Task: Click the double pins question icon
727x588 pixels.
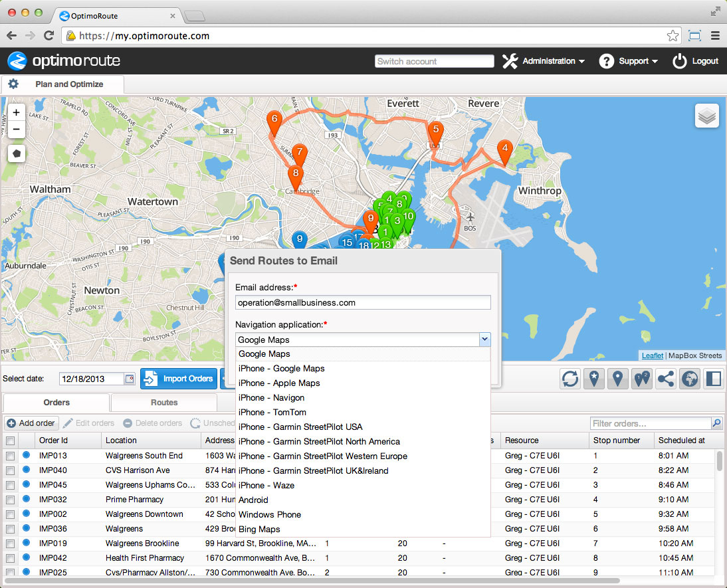Action: (x=642, y=379)
